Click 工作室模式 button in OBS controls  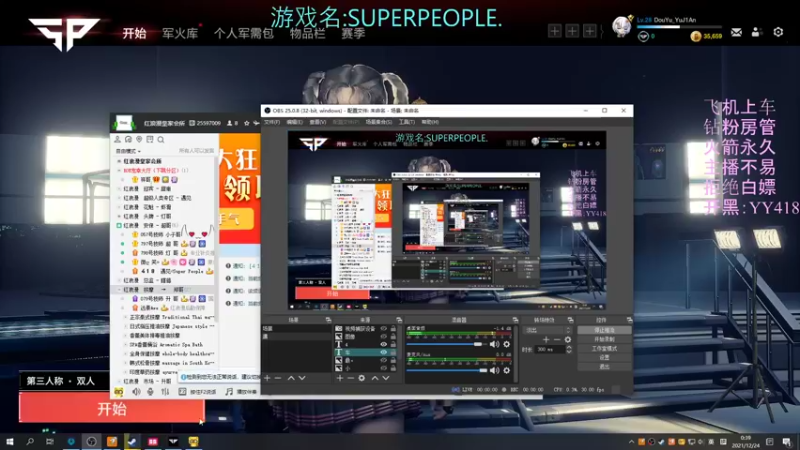pyautogui.click(x=604, y=348)
